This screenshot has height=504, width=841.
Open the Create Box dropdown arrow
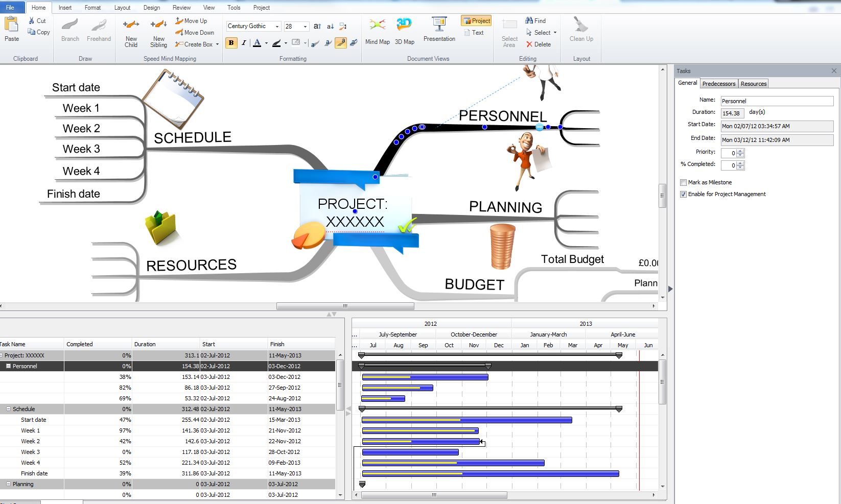point(217,44)
